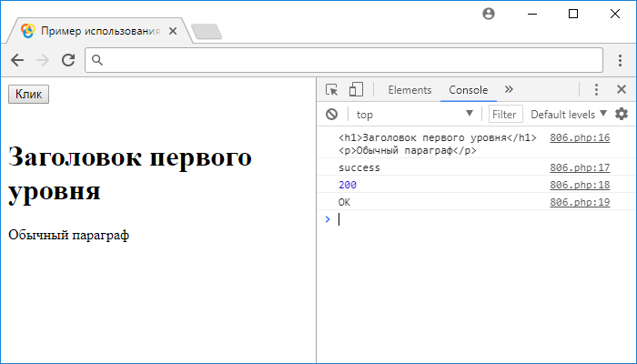637x364 pixels.
Task: Switch to the Elements tab
Action: (409, 90)
